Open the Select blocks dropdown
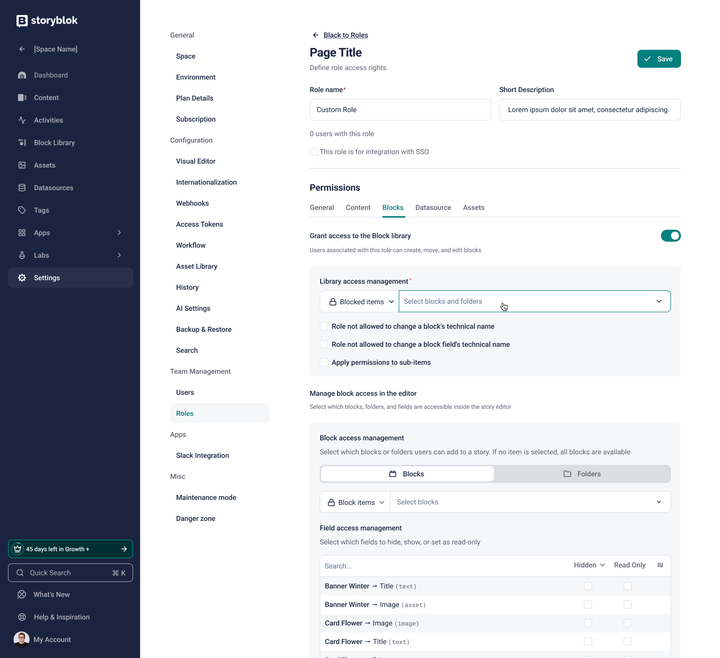 pyautogui.click(x=530, y=502)
